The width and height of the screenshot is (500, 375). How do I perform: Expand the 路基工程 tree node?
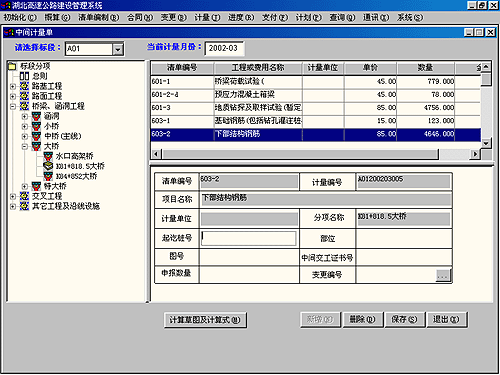click(13, 86)
